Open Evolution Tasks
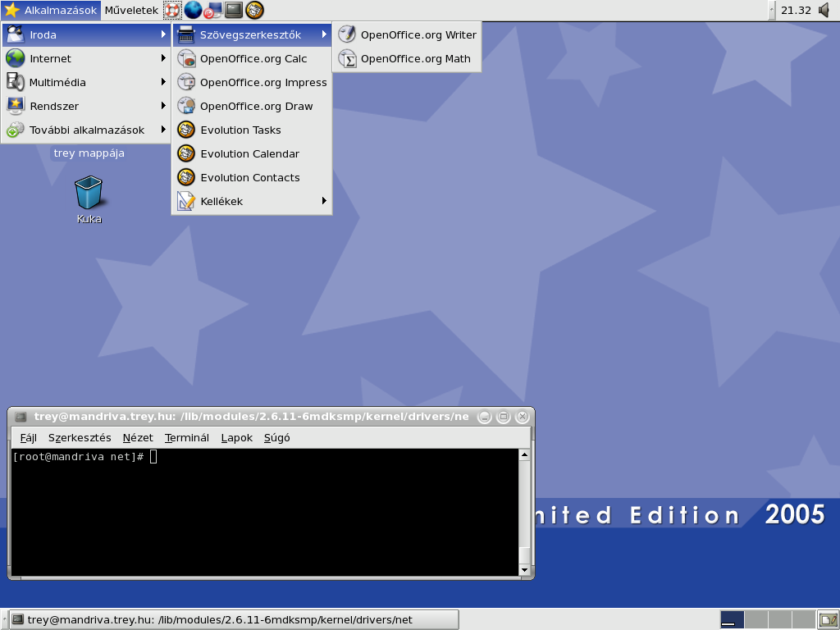This screenshot has height=630, width=840. click(x=252, y=130)
